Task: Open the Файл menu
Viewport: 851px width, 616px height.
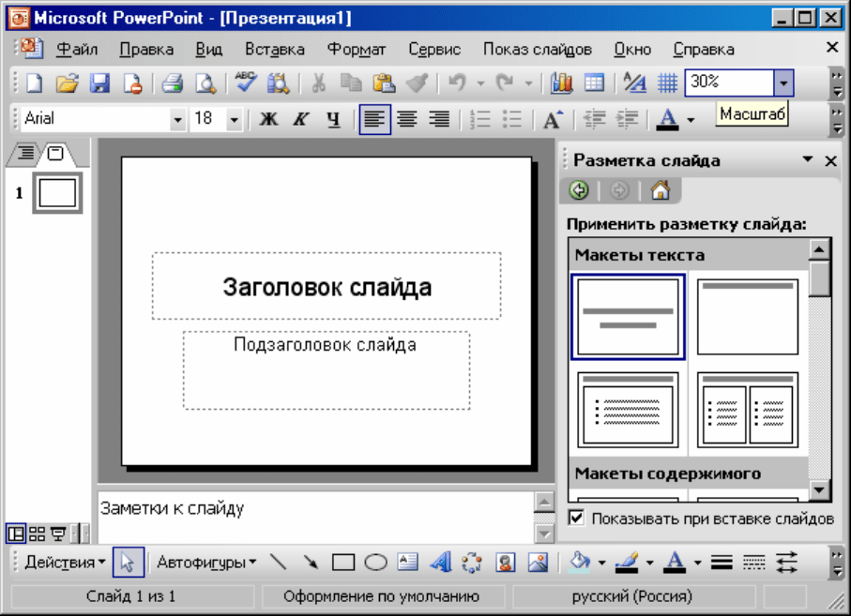Action: (77, 50)
